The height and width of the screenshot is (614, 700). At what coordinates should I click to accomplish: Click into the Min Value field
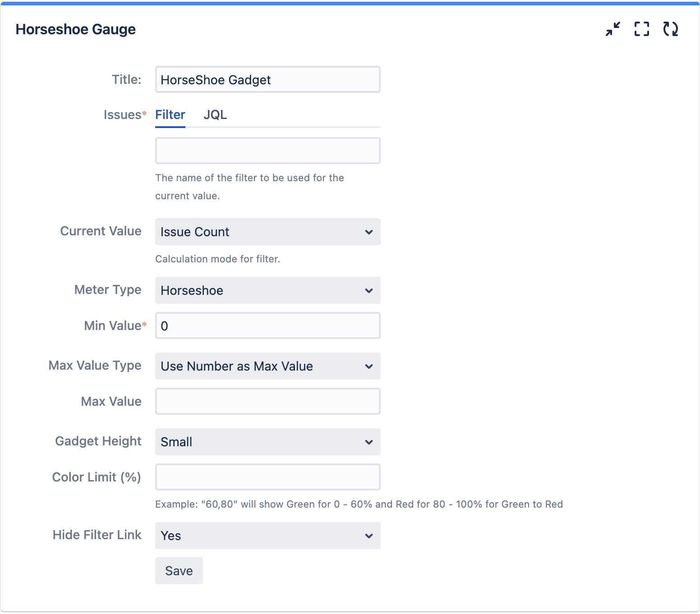click(x=267, y=326)
